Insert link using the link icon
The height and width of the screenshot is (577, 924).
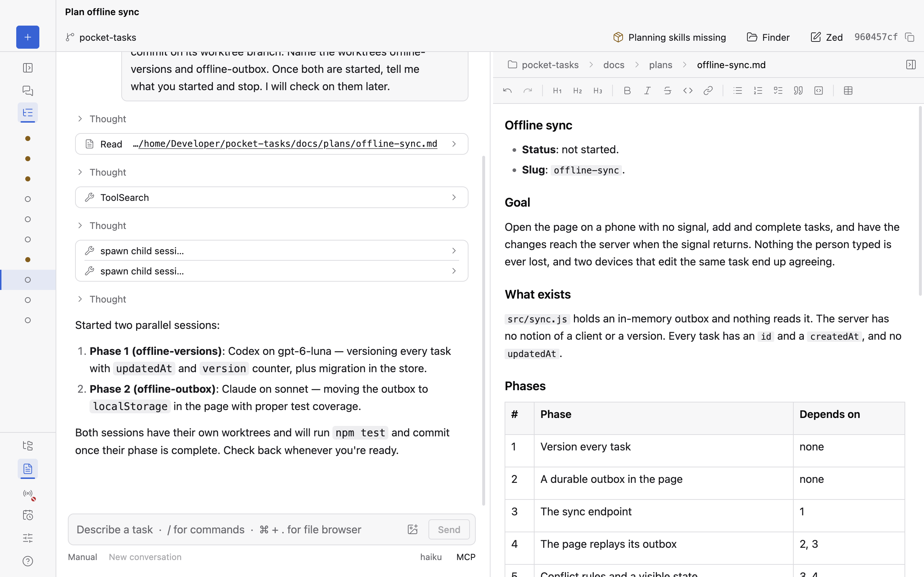coord(708,91)
